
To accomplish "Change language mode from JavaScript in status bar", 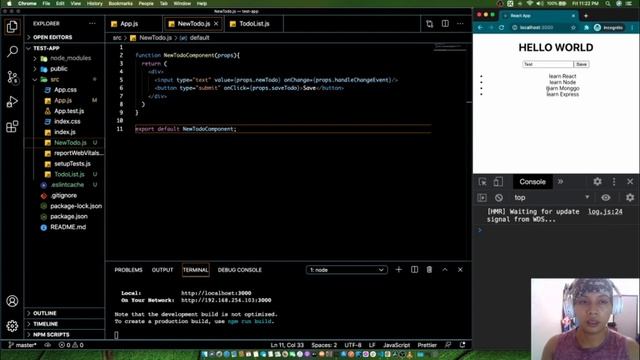I will [x=396, y=345].
